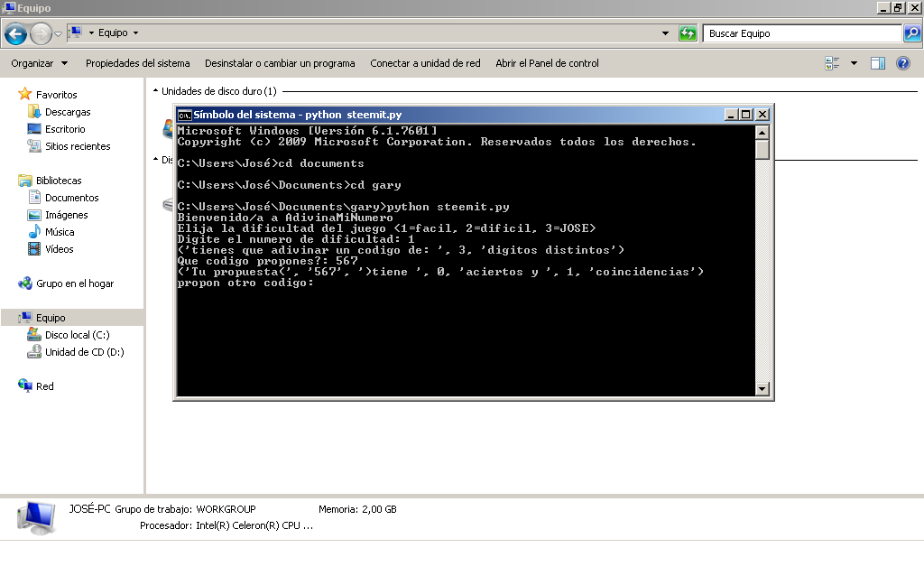
Task: Click Propiedades del sistema
Action: click(138, 63)
